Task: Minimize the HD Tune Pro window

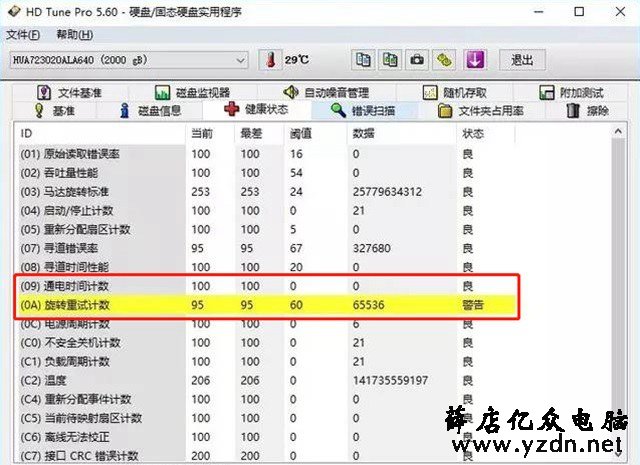Action: tap(539, 11)
